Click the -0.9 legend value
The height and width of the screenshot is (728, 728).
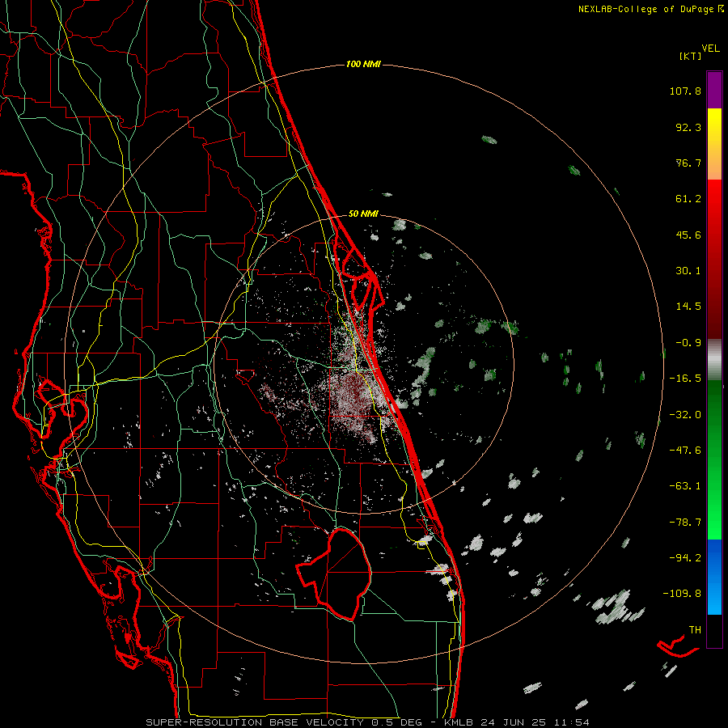click(x=688, y=343)
